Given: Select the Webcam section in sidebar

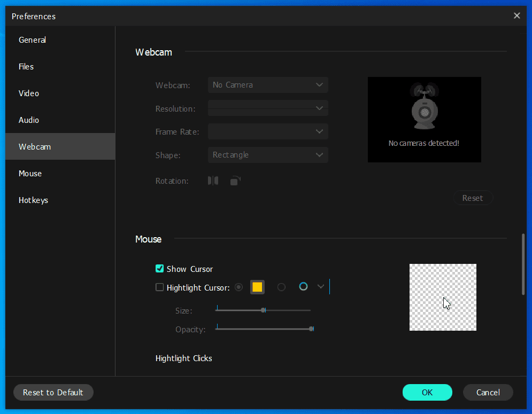Looking at the screenshot, I should (60, 146).
